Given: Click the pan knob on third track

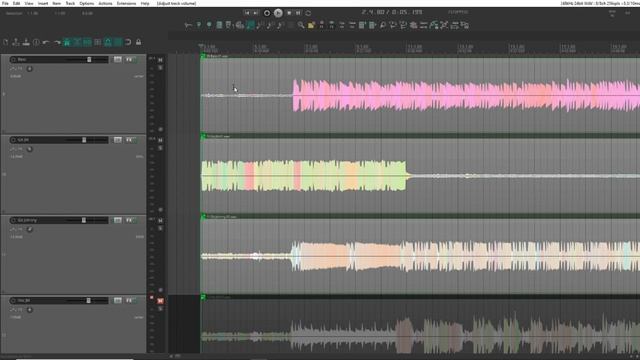Looking at the screenshot, I should pos(29,229).
